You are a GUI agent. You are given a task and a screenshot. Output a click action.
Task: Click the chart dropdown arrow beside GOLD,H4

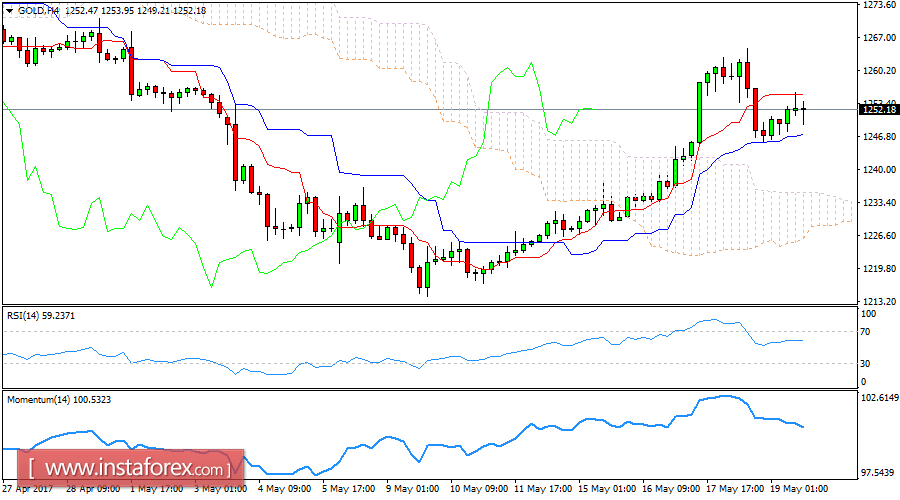tap(10, 10)
